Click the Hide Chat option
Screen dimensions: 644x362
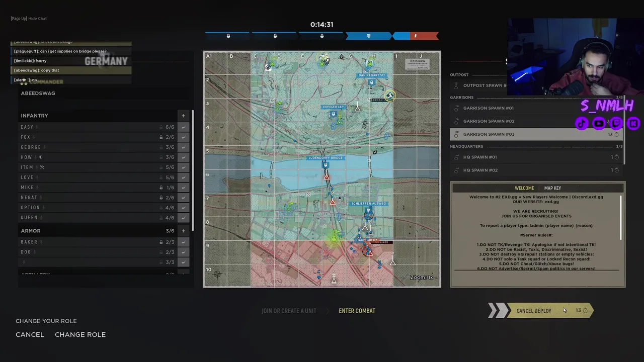coord(29,19)
